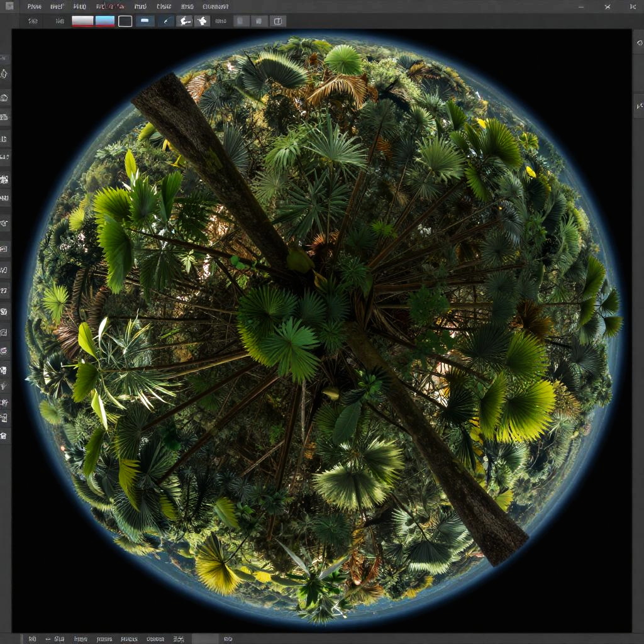Viewport: 644px width, 644px height.
Task: Open the last menu in the menu bar
Action: (216, 6)
